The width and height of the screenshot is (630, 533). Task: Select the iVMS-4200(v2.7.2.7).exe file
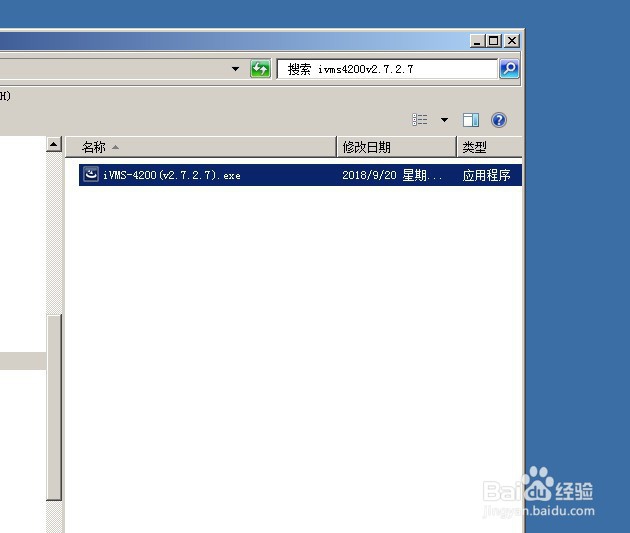click(300, 175)
